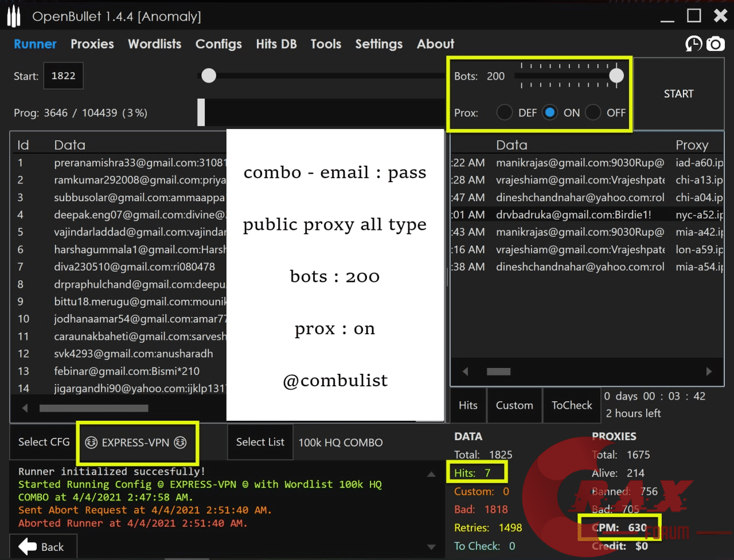The width and height of the screenshot is (734, 560).
Task: Click the Hits: 7 stat
Action: click(x=472, y=473)
